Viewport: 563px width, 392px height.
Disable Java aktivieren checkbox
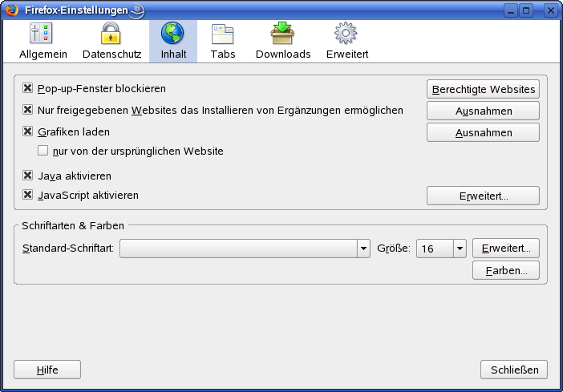coord(27,176)
